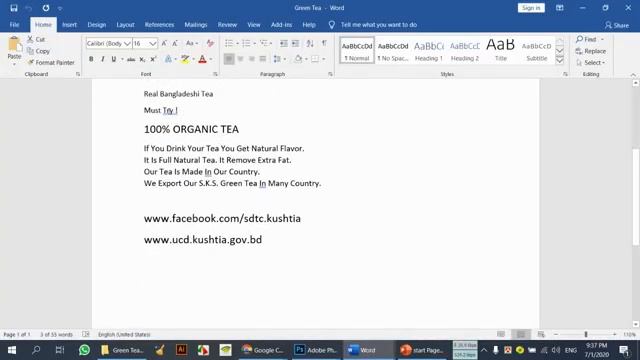Open the font name dropdown
Image resolution: width=640 pixels, height=360 pixels.
coord(127,43)
